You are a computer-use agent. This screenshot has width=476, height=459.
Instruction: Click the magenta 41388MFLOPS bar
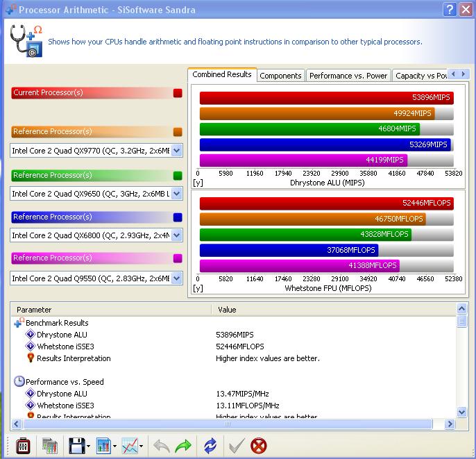tap(300, 265)
